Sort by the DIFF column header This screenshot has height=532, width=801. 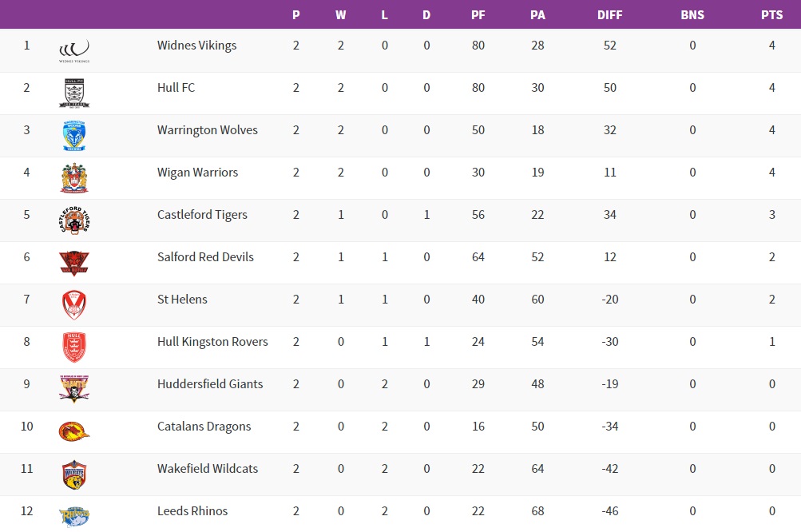(609, 15)
